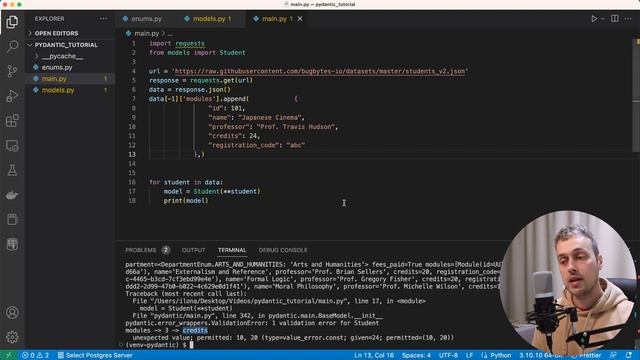Place cursor on line 18 print(model)
640x360 pixels.
pos(186,201)
